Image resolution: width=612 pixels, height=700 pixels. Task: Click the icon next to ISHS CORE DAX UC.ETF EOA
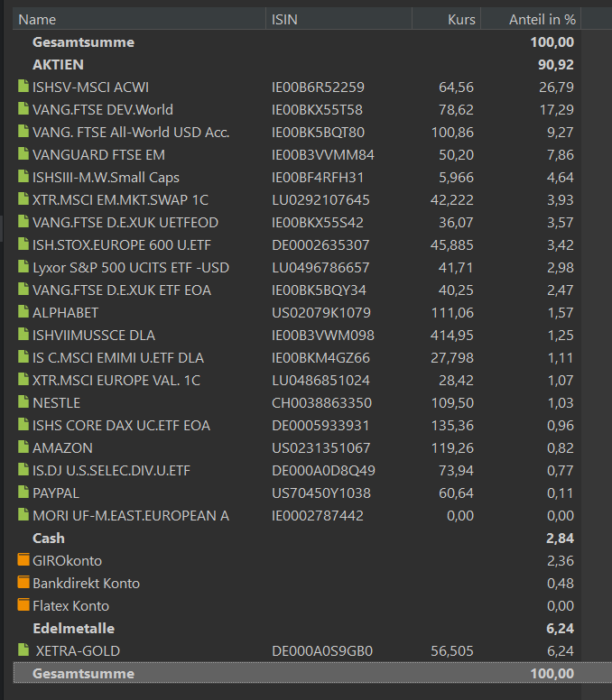coord(23,424)
